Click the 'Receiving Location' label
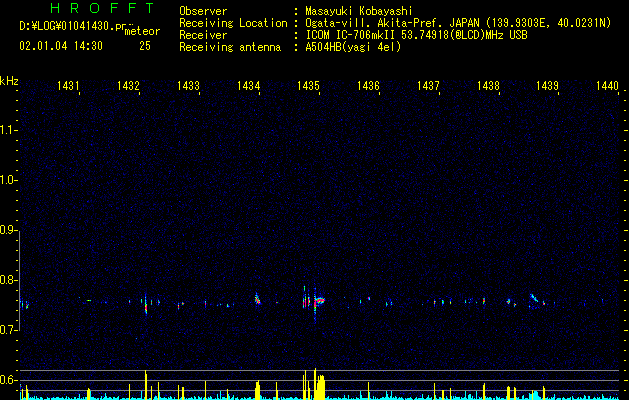 (x=233, y=23)
